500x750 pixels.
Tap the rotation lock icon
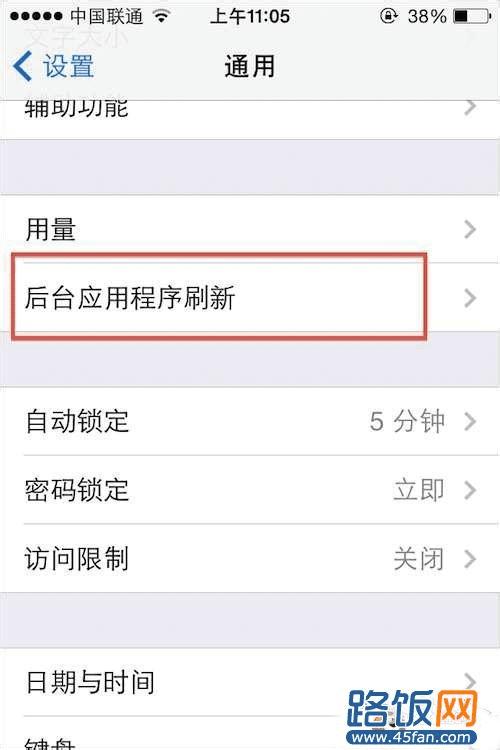click(388, 16)
